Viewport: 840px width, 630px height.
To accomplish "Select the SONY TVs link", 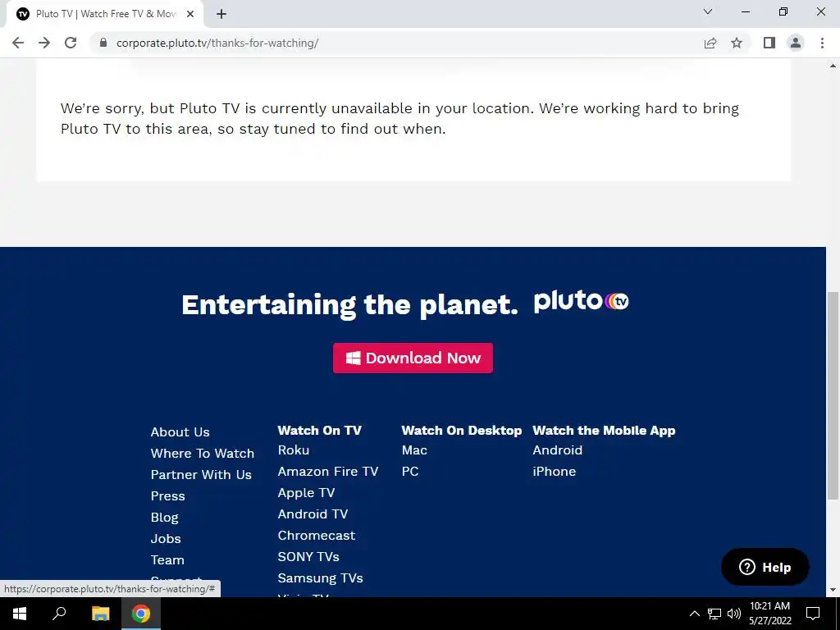I will [308, 557].
